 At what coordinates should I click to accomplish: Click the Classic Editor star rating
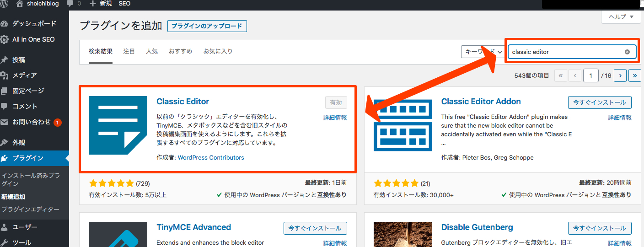coord(111,183)
